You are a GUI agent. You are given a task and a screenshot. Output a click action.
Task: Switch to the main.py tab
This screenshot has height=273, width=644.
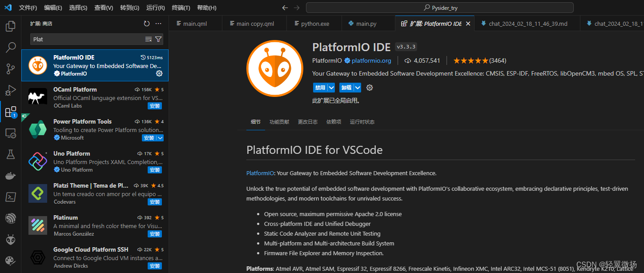tap(368, 24)
